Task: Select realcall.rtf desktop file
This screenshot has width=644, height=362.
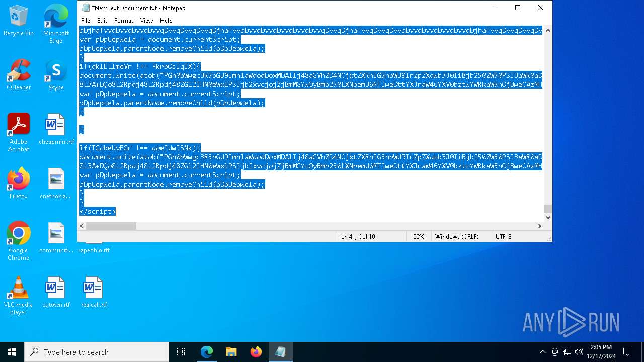Action: [x=94, y=292]
